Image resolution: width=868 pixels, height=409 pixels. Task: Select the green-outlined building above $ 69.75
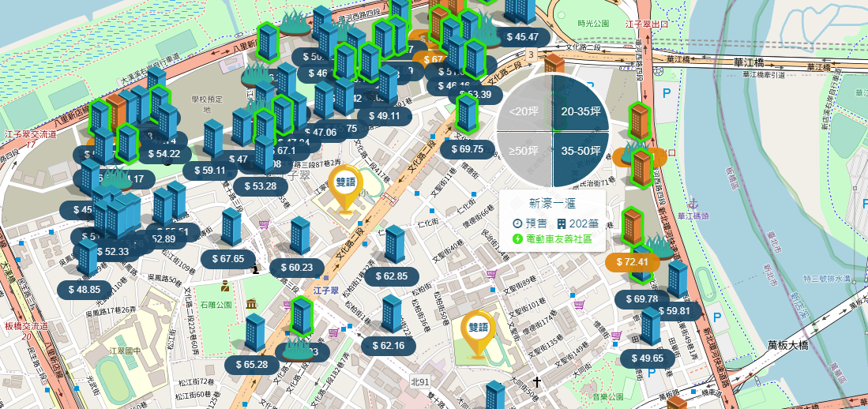466,114
